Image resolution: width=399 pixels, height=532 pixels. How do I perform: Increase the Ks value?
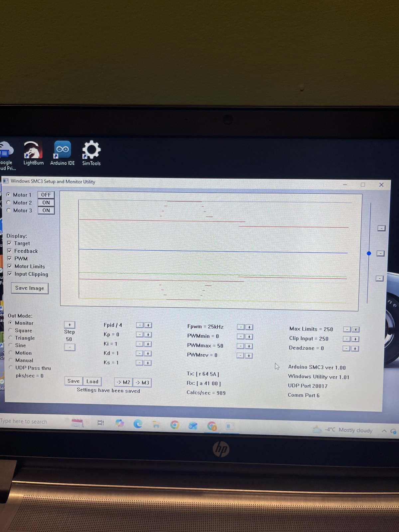point(148,363)
